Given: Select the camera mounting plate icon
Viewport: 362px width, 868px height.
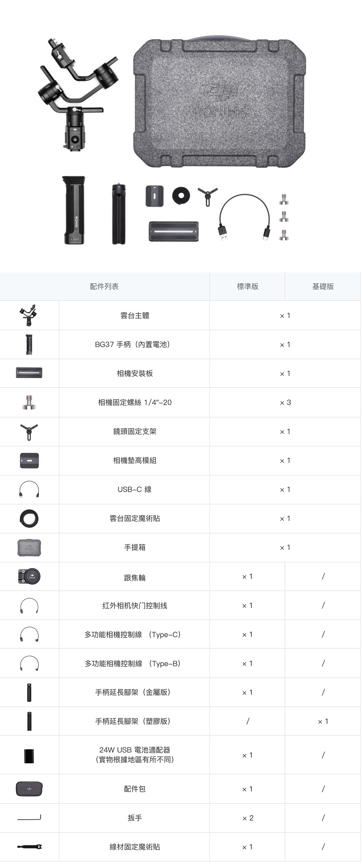Looking at the screenshot, I should click(29, 373).
